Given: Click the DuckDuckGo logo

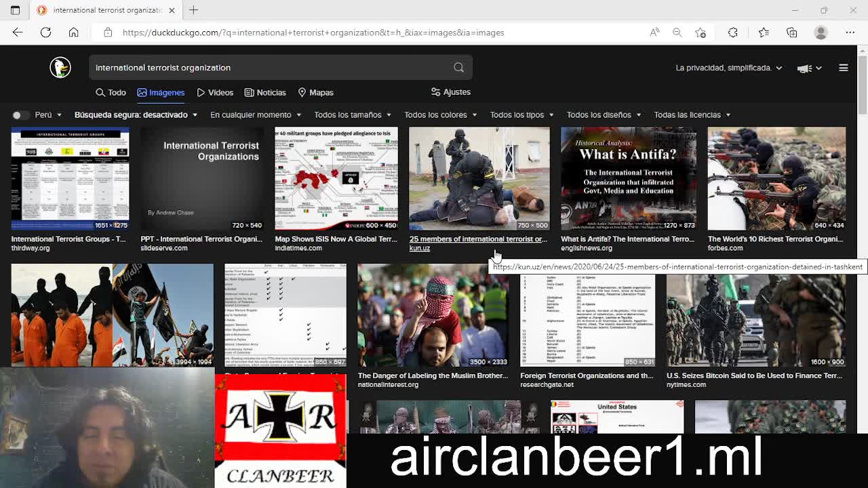Looking at the screenshot, I should coord(60,67).
